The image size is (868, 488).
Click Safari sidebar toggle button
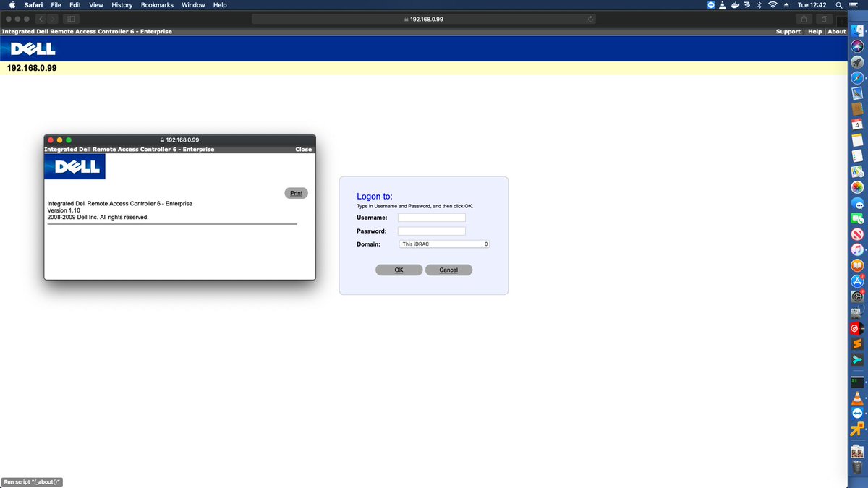click(x=72, y=19)
